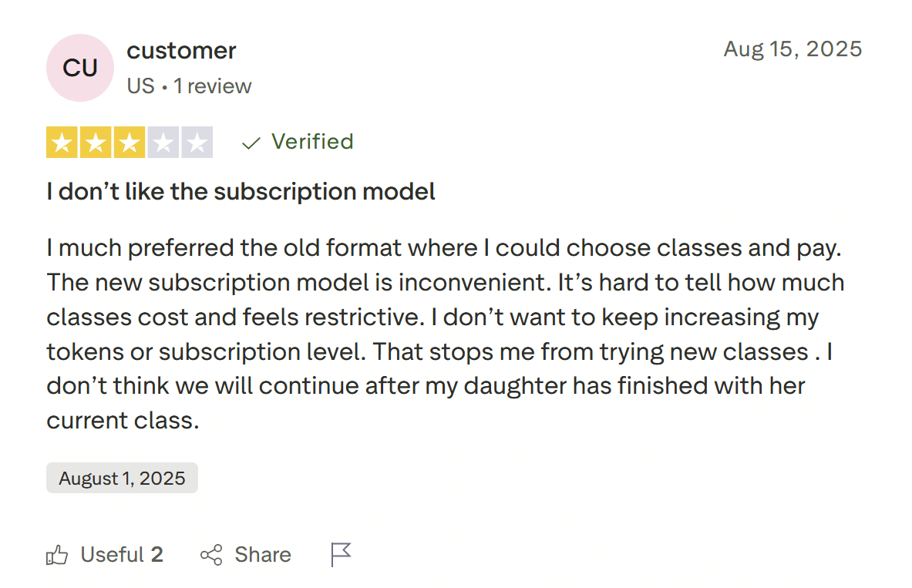Expand sharing destinations list

[x=245, y=554]
